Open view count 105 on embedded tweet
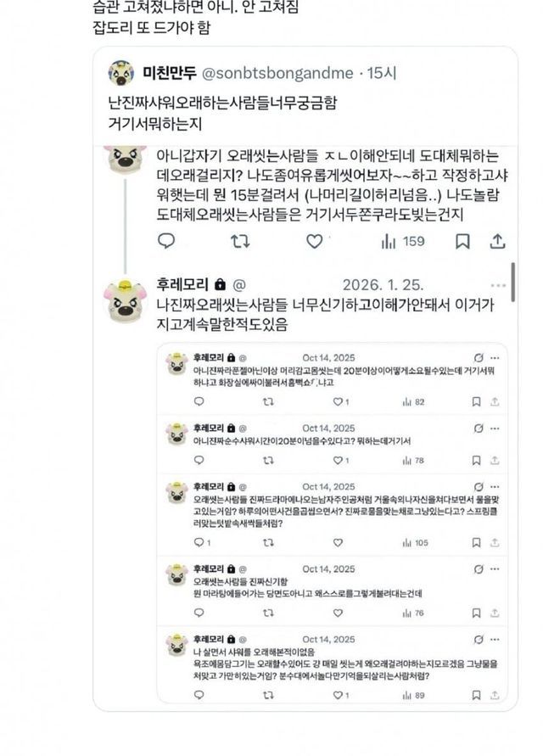This screenshot has height=756, width=543. coord(411,542)
